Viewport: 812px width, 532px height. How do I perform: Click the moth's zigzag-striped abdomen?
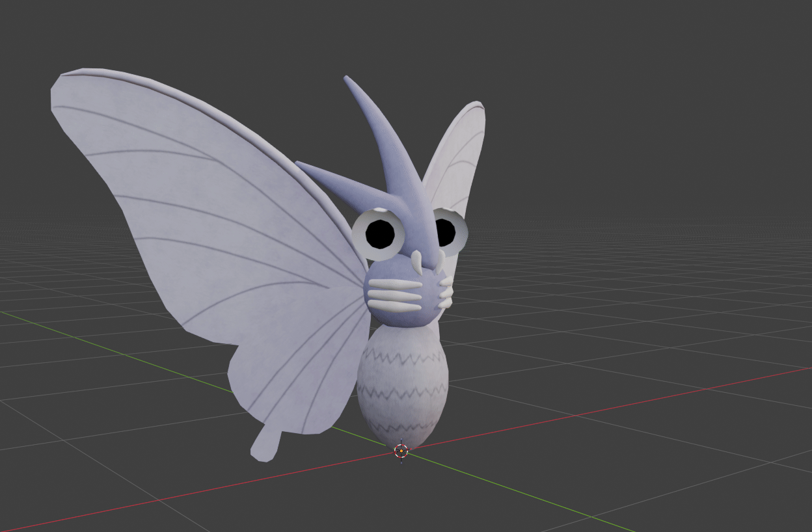coord(403,389)
